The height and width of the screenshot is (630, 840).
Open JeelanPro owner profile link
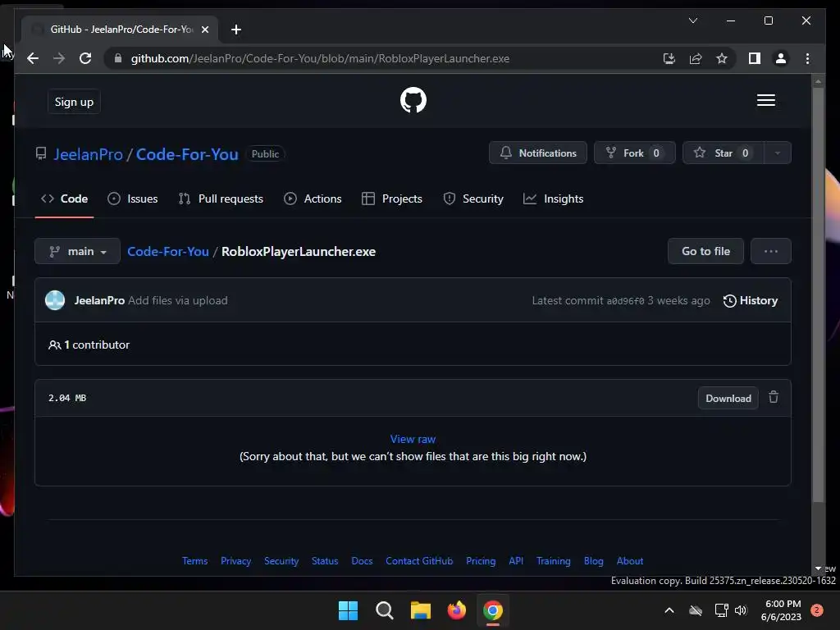pos(89,154)
